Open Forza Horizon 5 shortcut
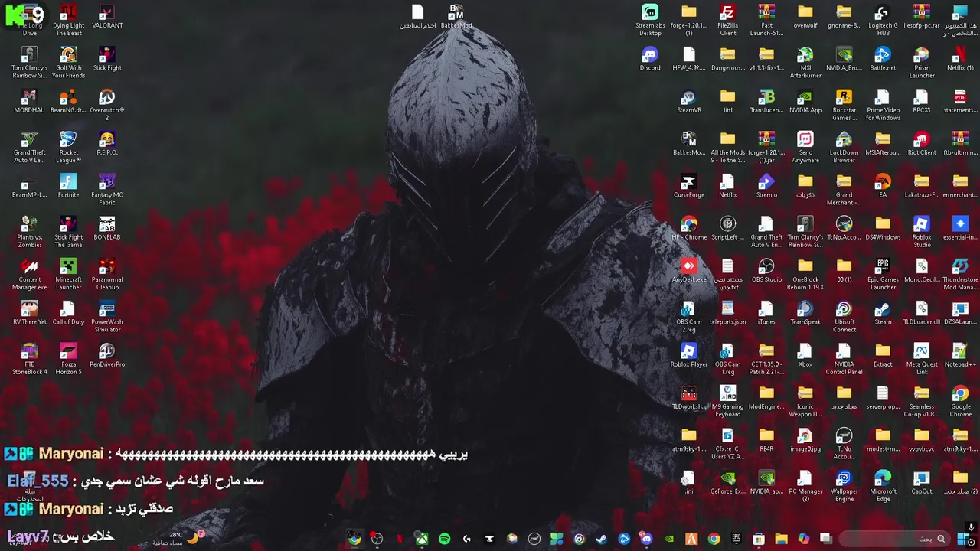The width and height of the screenshot is (980, 551). pyautogui.click(x=68, y=360)
